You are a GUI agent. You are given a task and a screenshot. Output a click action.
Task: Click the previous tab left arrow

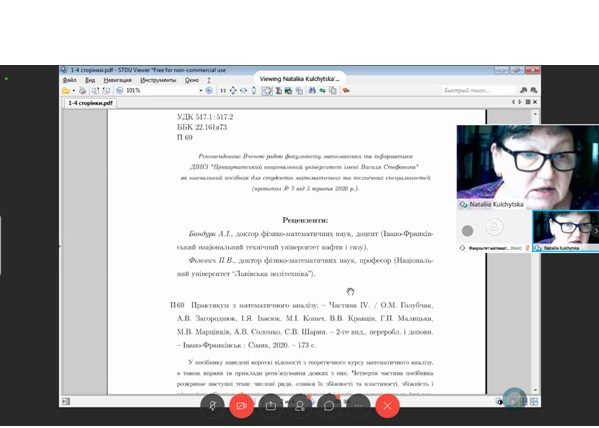click(x=513, y=102)
